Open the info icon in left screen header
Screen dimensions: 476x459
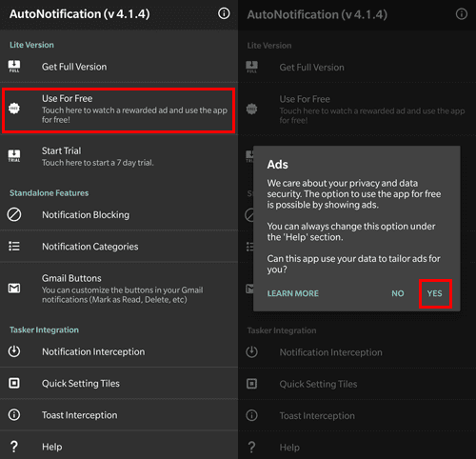[224, 13]
